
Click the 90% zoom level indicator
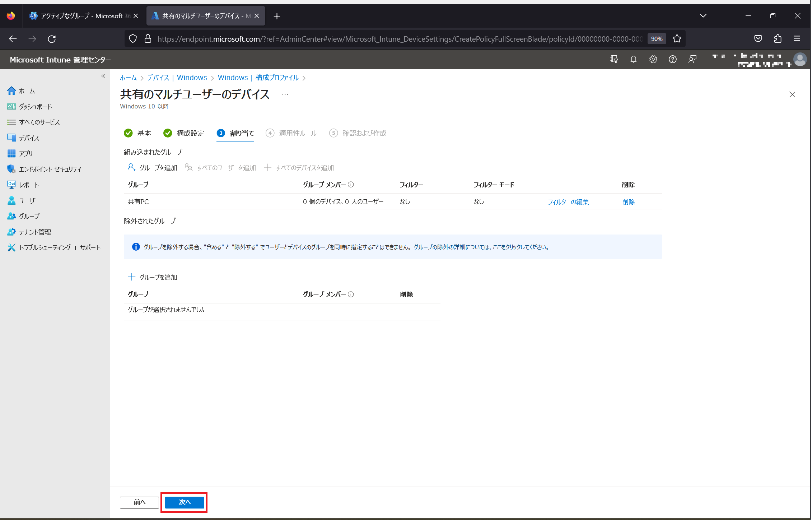657,39
